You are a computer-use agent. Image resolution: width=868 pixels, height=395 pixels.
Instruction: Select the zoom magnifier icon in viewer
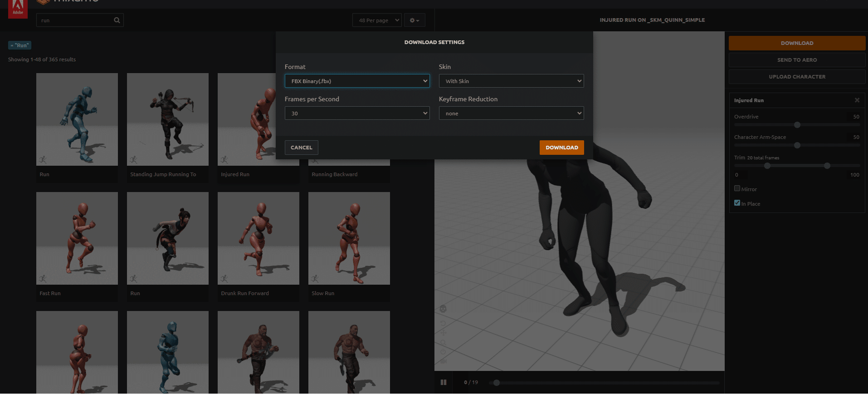click(x=443, y=342)
